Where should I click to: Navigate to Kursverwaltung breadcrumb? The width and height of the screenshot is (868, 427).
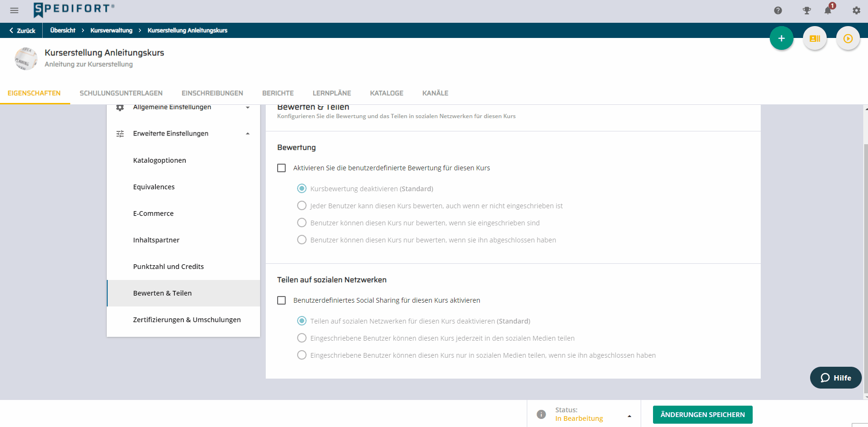click(x=112, y=30)
